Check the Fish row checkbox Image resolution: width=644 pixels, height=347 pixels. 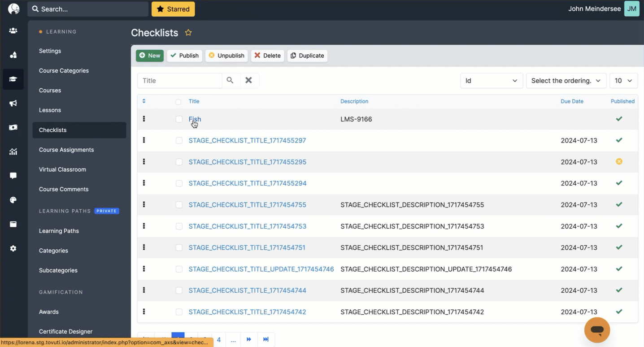click(x=179, y=119)
